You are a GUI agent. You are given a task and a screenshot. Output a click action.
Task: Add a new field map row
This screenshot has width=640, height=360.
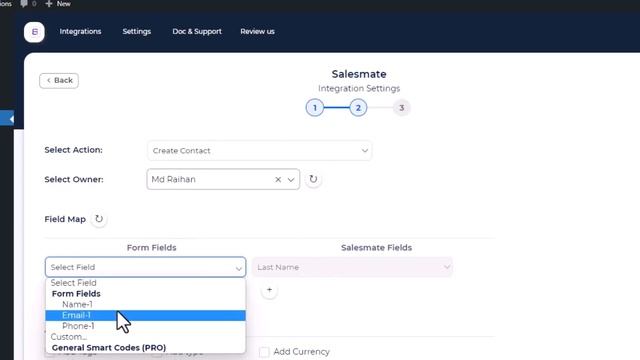269,290
